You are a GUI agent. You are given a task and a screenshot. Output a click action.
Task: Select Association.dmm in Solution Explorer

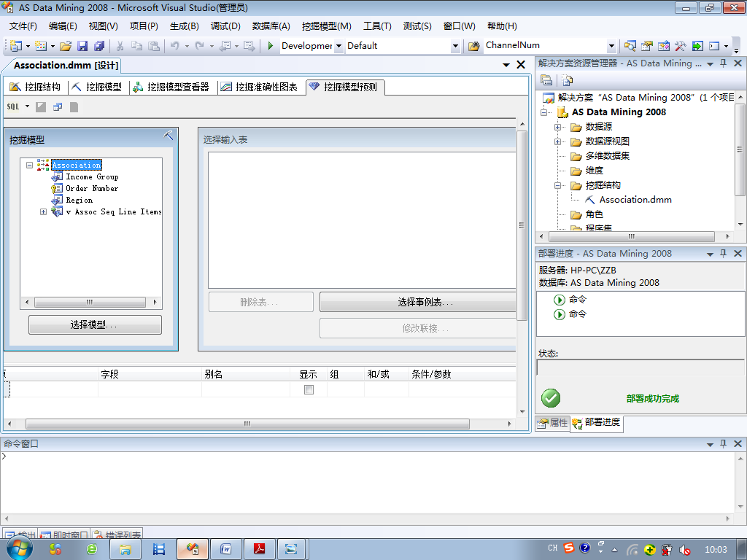[635, 200]
